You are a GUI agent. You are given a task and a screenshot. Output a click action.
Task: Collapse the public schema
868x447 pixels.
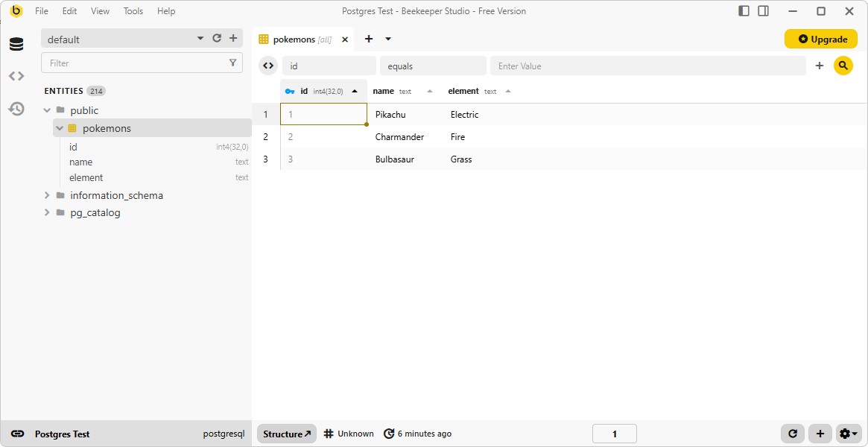(47, 111)
